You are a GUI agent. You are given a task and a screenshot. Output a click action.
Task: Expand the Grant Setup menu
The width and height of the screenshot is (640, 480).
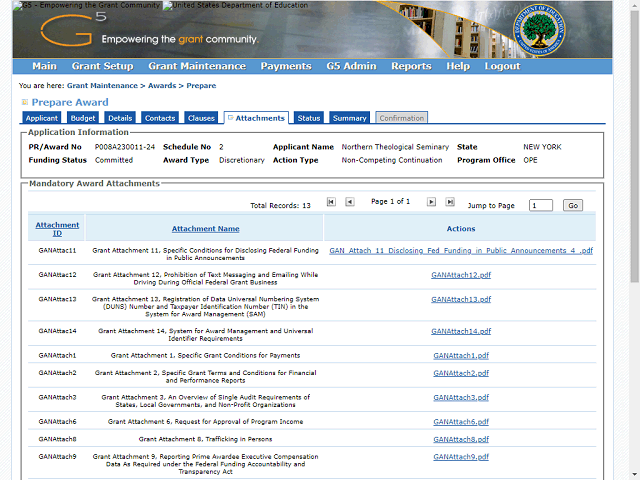coord(102,66)
